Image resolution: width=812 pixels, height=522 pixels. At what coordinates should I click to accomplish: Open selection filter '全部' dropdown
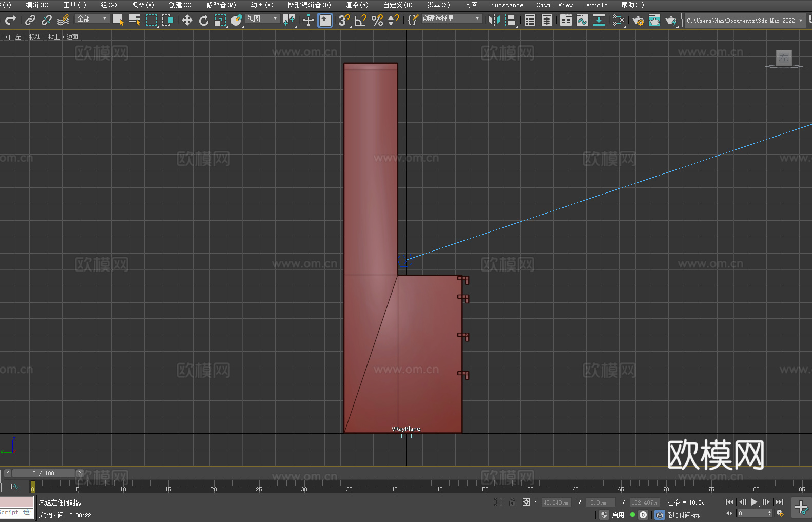click(92, 18)
